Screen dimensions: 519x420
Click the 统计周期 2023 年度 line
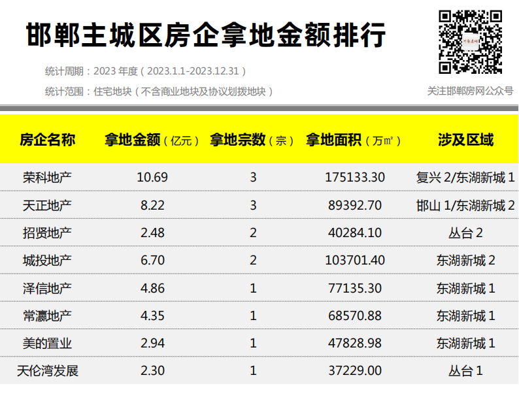coord(146,71)
